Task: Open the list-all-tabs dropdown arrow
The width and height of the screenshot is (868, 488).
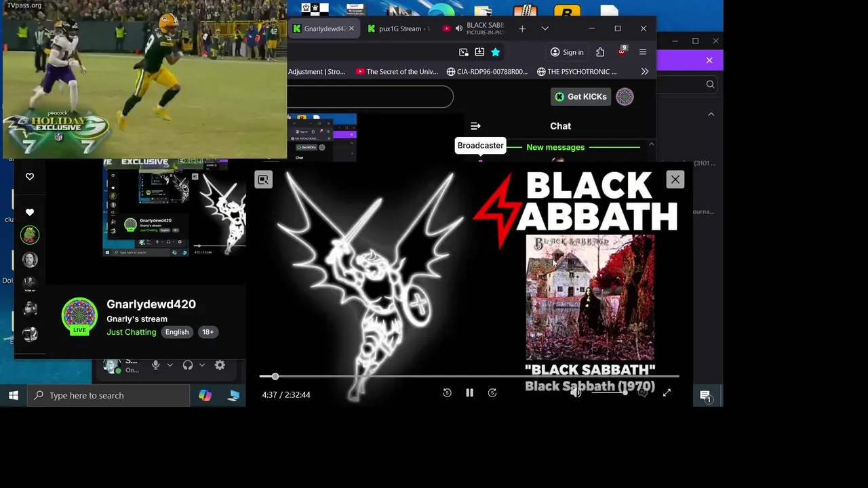Action: 545,28
